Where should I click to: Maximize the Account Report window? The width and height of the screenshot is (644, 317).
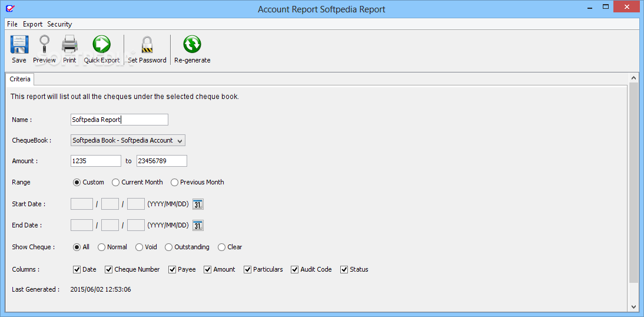pos(605,6)
